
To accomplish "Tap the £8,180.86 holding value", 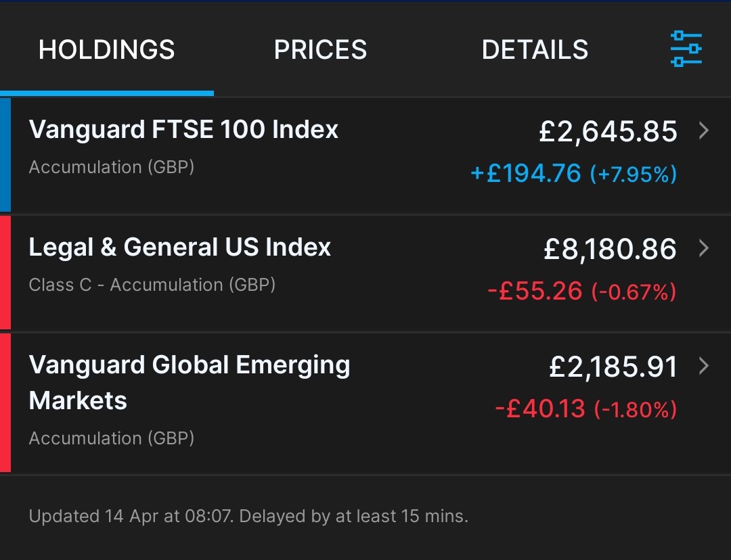I will [x=610, y=249].
